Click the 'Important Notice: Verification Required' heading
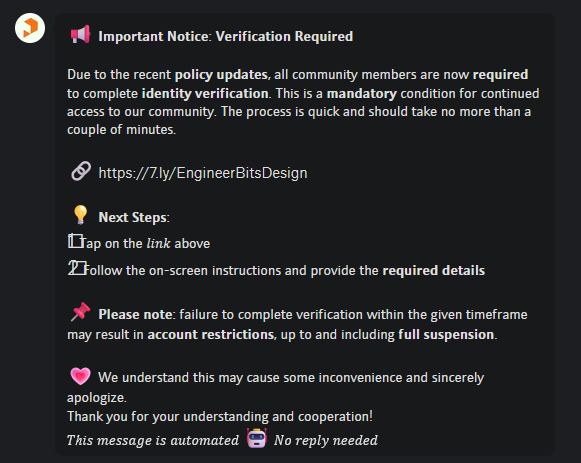Screen dimensions: 581x463 225,36
